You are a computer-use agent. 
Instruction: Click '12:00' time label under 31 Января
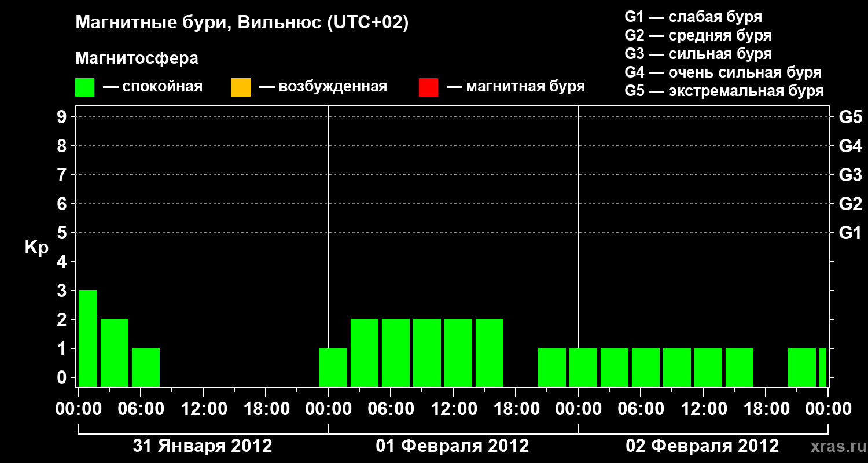(x=203, y=409)
